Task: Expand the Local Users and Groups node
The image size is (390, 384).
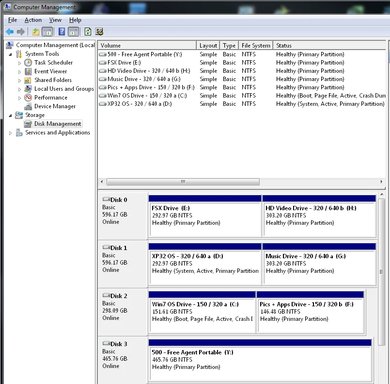Action: click(19, 89)
